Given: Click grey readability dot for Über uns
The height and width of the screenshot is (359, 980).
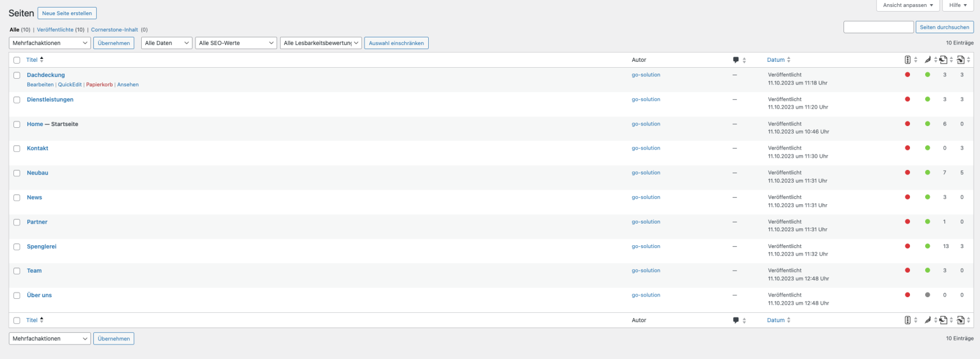Looking at the screenshot, I should [x=928, y=295].
